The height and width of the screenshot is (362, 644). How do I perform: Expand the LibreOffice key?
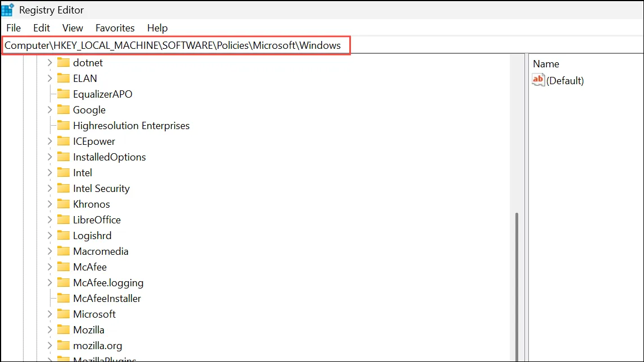(50, 220)
